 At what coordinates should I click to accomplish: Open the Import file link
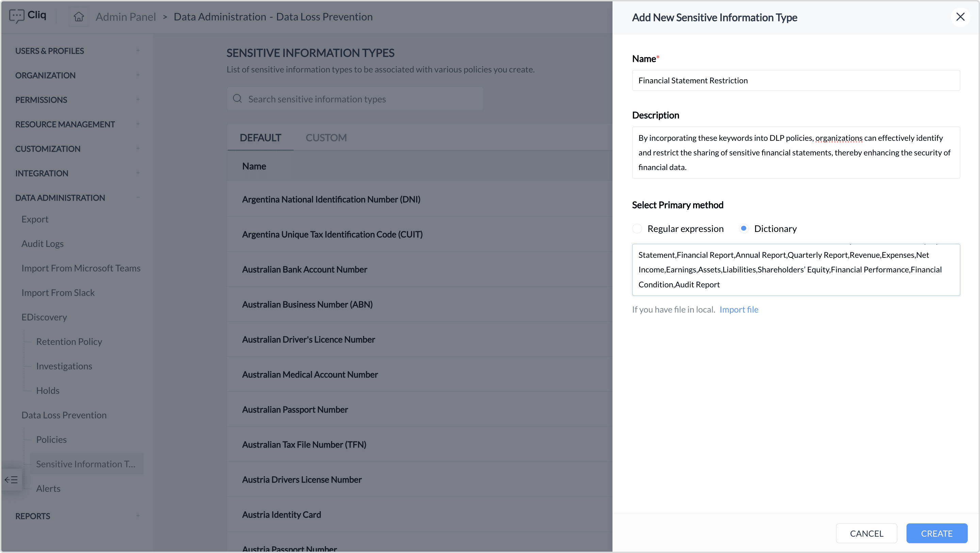coord(739,309)
